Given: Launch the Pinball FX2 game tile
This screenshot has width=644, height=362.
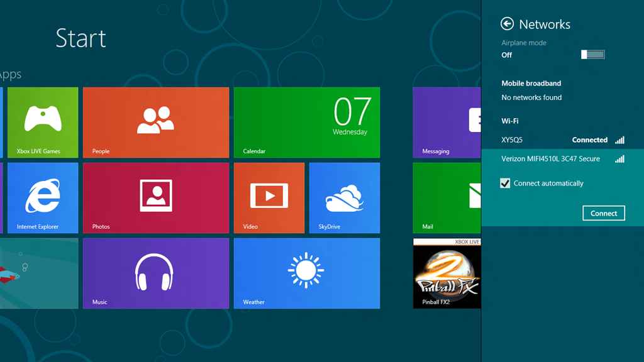Looking at the screenshot, I should [447, 273].
